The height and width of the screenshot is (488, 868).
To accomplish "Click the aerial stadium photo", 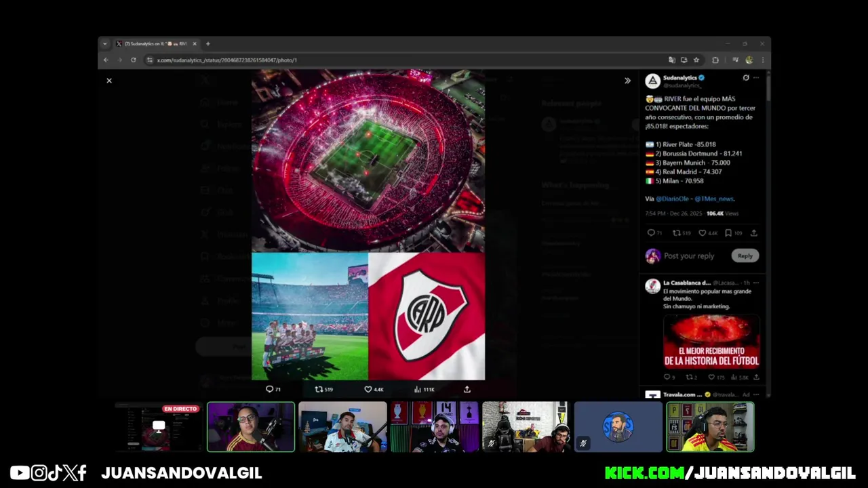I will pos(368,161).
